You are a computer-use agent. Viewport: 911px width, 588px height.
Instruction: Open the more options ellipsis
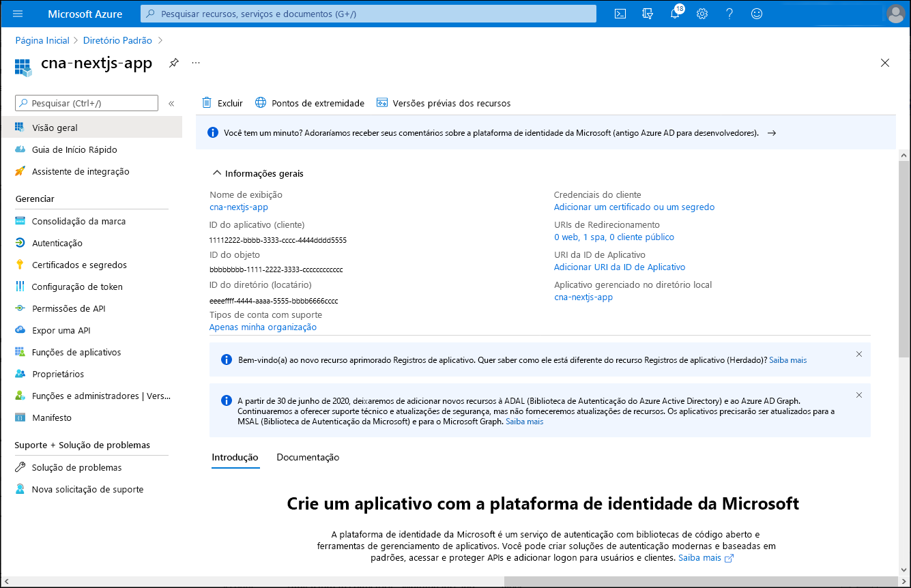click(196, 63)
